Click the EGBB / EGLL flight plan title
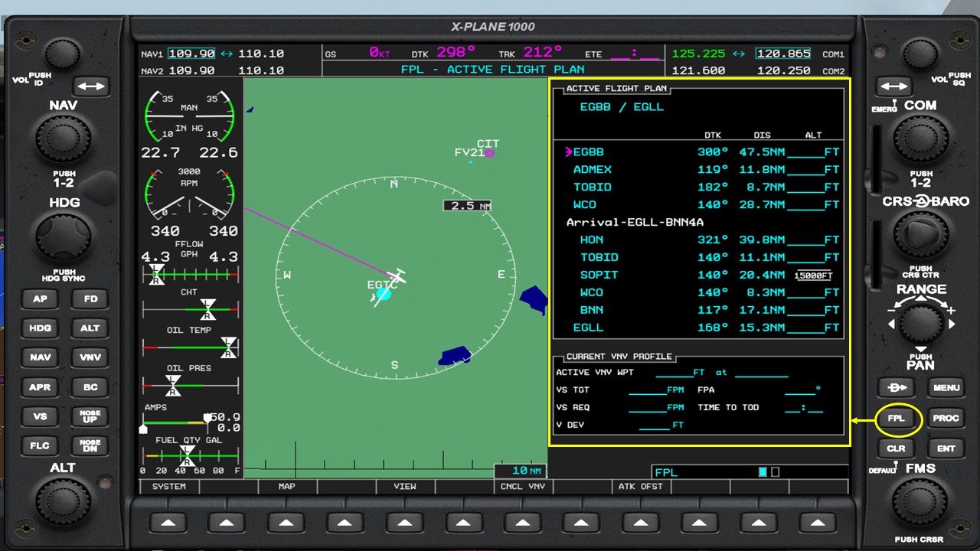Image resolution: width=980 pixels, height=551 pixels. (x=622, y=107)
